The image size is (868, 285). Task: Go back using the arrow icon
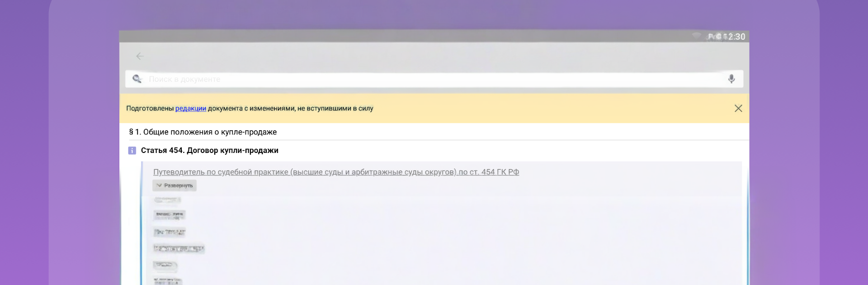(x=140, y=56)
